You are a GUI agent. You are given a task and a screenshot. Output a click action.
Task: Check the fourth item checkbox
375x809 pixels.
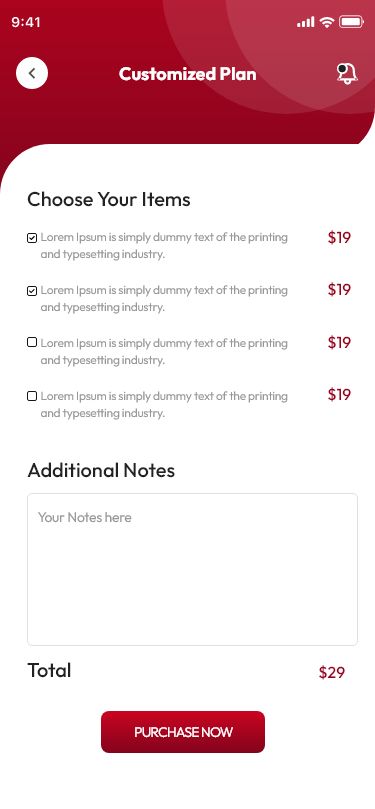(32, 396)
